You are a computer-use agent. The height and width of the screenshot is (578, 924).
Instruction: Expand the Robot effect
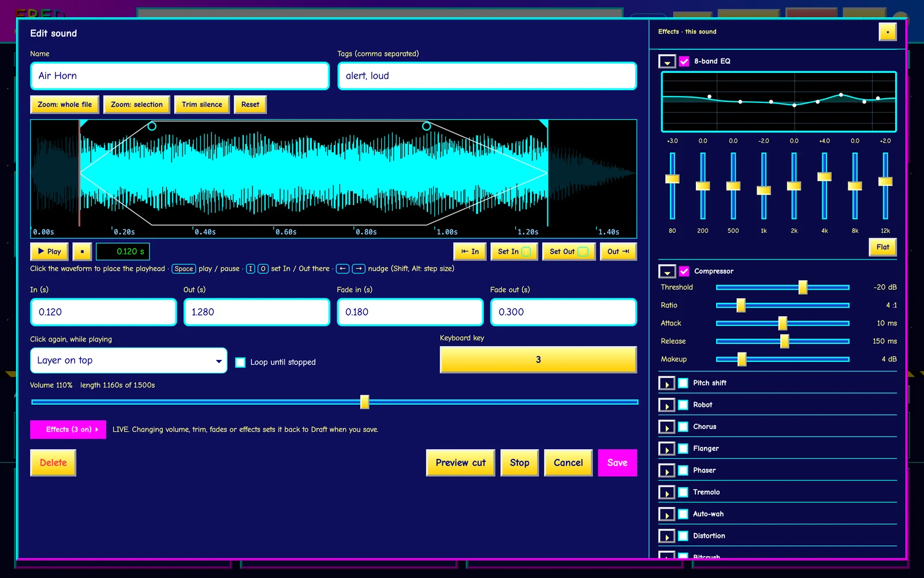tap(666, 405)
